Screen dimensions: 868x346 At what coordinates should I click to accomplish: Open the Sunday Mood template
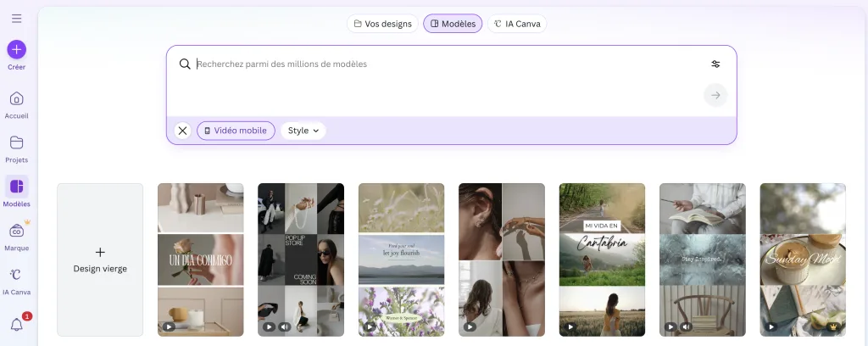803,259
